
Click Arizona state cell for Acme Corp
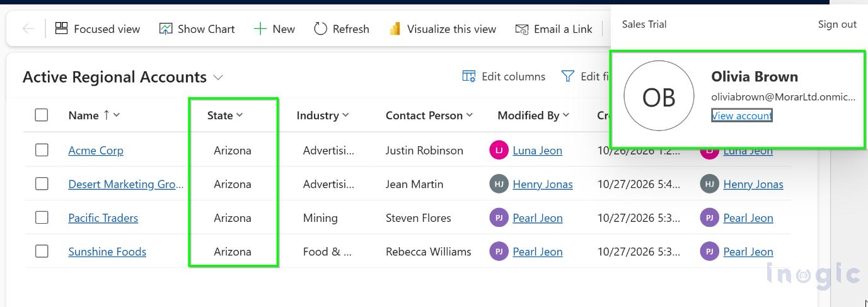point(233,151)
